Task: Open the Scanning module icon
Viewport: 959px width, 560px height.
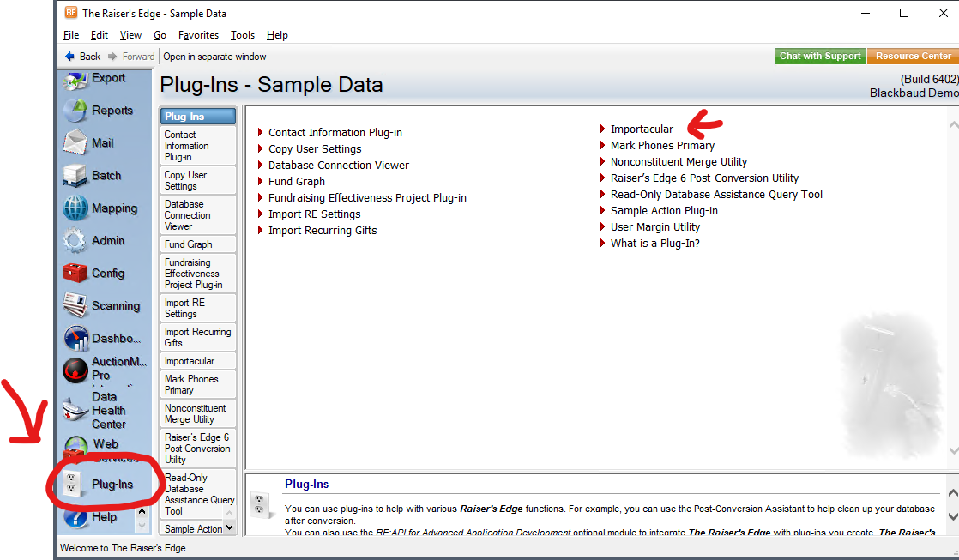Action: pyautogui.click(x=75, y=305)
